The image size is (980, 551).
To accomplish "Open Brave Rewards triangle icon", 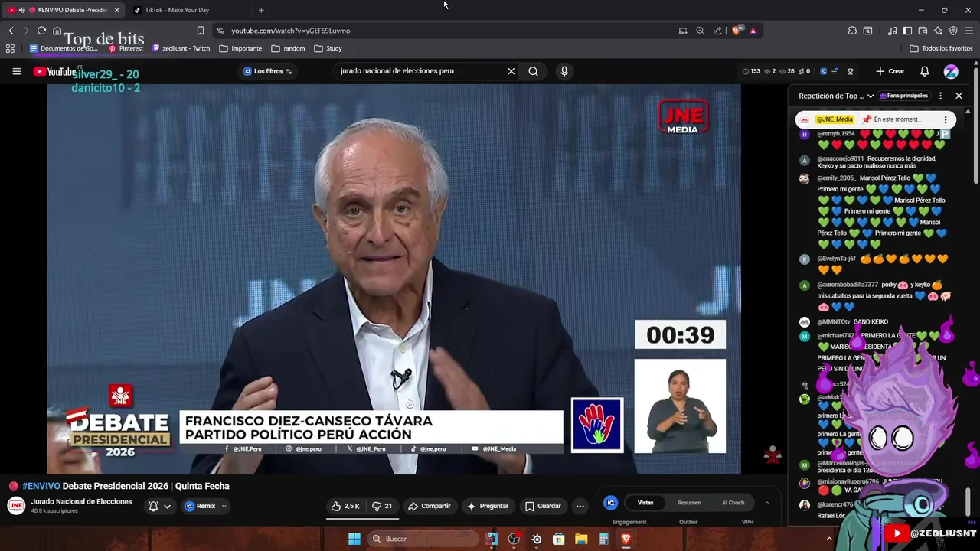I will (753, 31).
